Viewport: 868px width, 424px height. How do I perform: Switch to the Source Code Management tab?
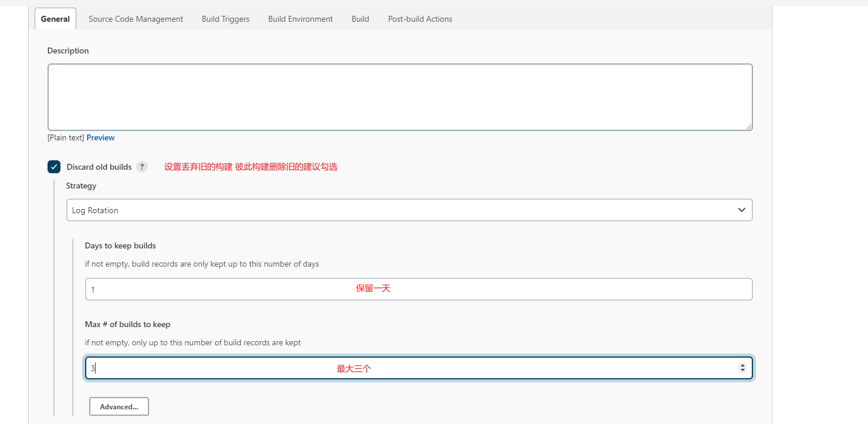pos(136,19)
